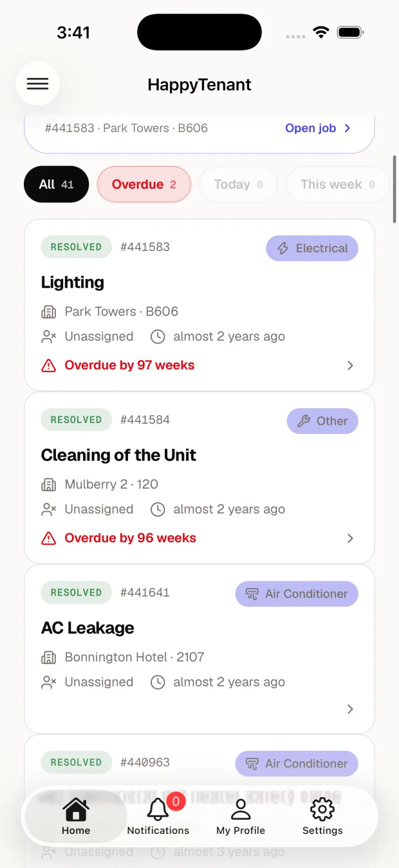
Task: Open the Cleaning of the Unit card title
Action: click(x=118, y=455)
